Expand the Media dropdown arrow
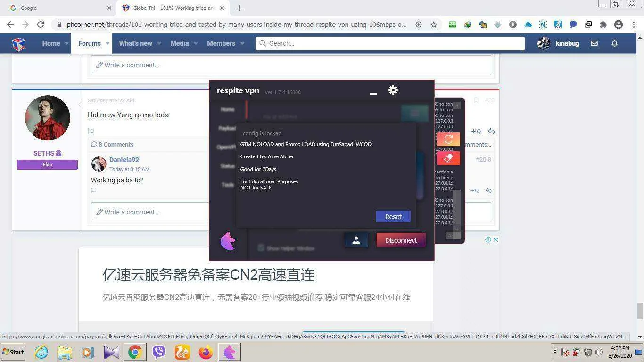The height and width of the screenshot is (362, 644). click(196, 43)
